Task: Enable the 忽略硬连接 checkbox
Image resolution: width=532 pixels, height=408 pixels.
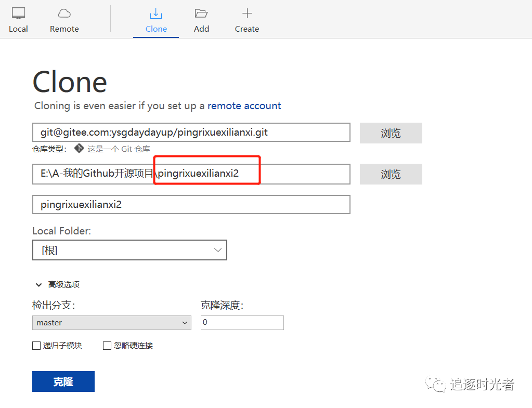Action: (x=107, y=346)
